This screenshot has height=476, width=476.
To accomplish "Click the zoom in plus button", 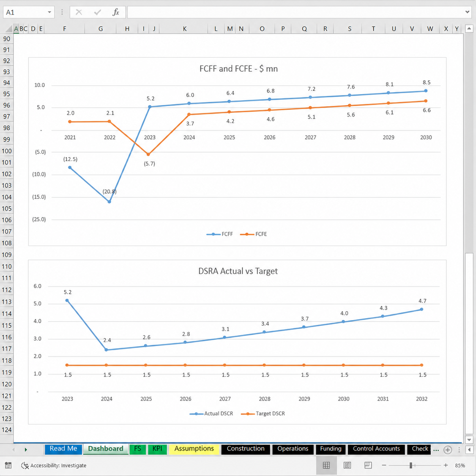I will [446, 465].
